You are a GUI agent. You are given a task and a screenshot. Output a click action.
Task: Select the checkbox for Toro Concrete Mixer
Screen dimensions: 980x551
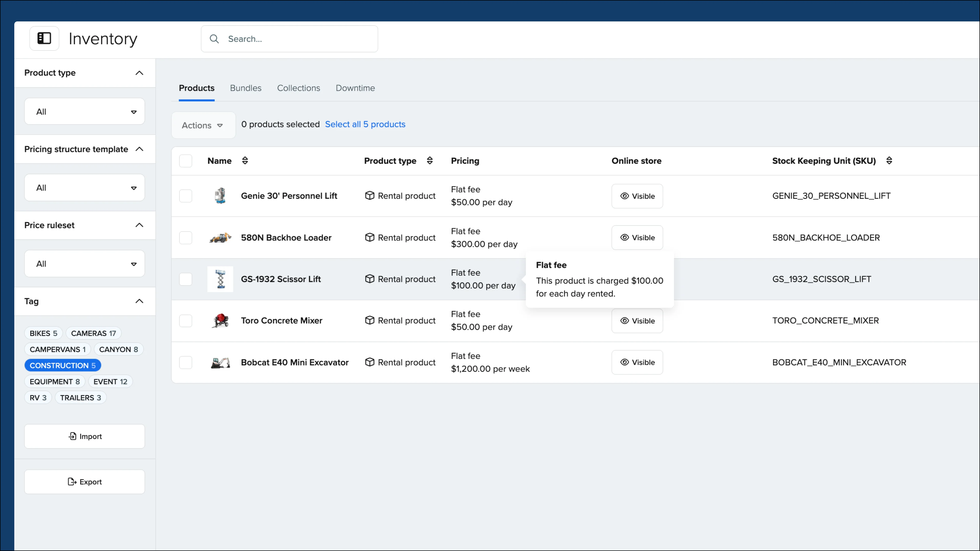(186, 321)
